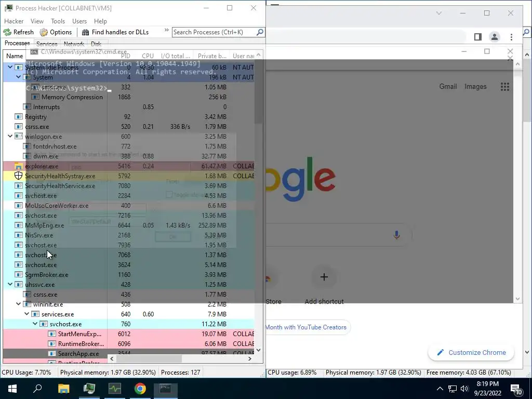Screen dimensions: 532x399
Task: Open the View menu
Action: [x=37, y=21]
